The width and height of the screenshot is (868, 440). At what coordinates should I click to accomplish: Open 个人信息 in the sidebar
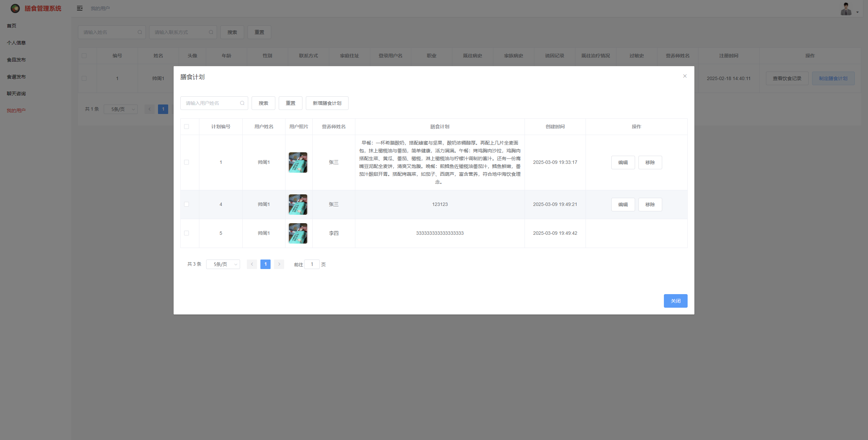tap(36, 43)
